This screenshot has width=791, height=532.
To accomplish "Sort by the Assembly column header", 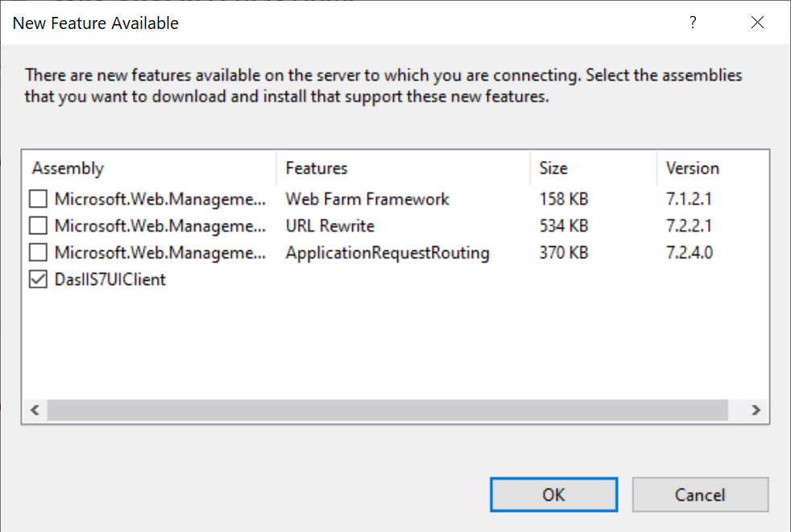I will click(68, 168).
